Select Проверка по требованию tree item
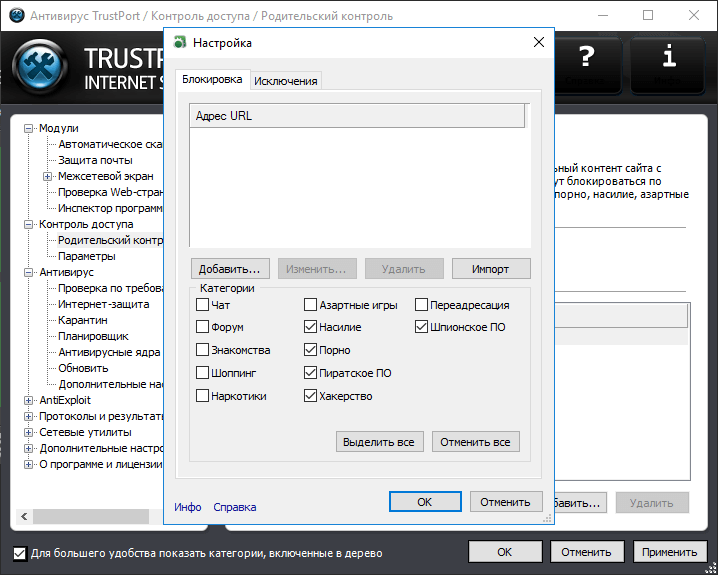The image size is (718, 575). point(110,288)
